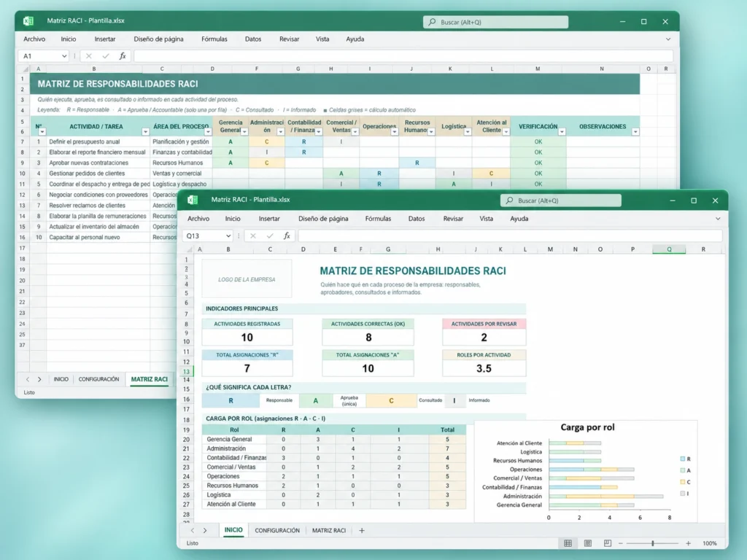Viewport: 747px width, 560px height.
Task: Click the search magnifier in front window Buscar box
Action: coord(509,201)
